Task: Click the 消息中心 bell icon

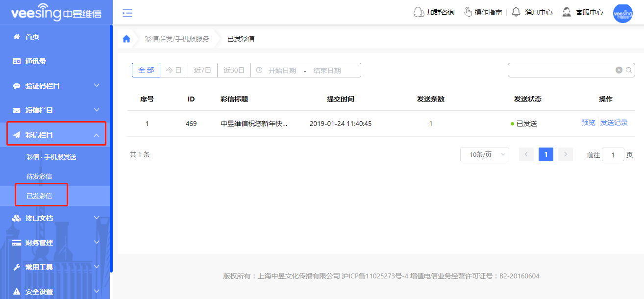Action: pyautogui.click(x=516, y=11)
